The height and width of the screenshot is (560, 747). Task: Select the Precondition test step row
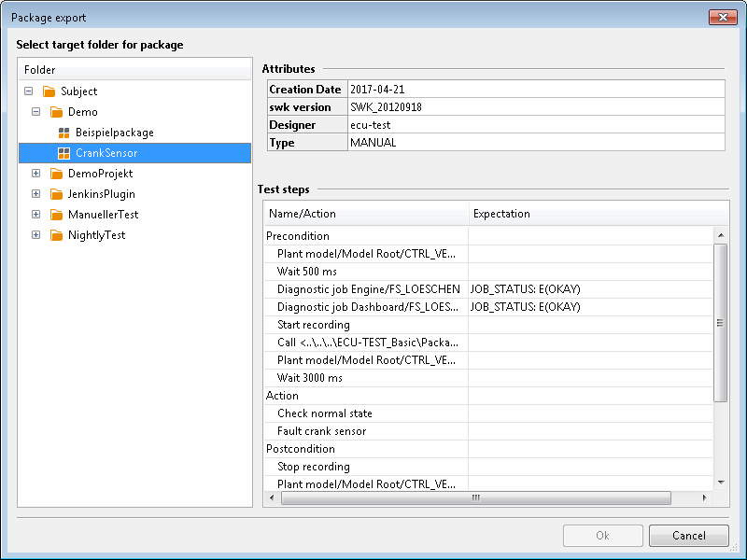point(488,236)
